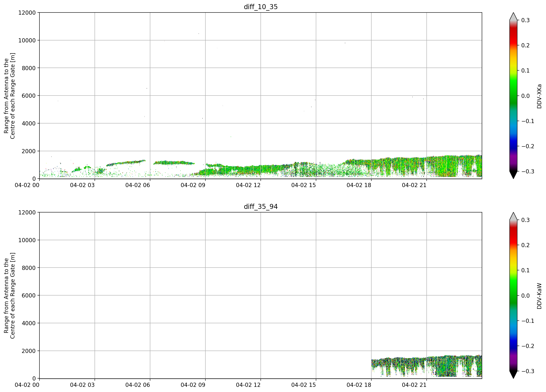The height and width of the screenshot is (392, 546).
Task: Click the diff_35_94 plot title
Action: (x=261, y=207)
